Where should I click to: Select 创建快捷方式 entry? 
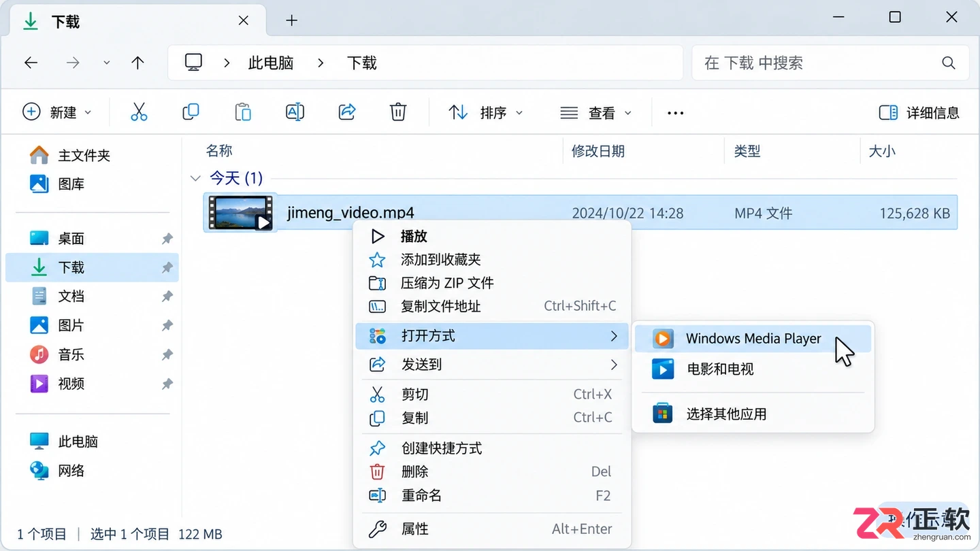tap(493, 448)
